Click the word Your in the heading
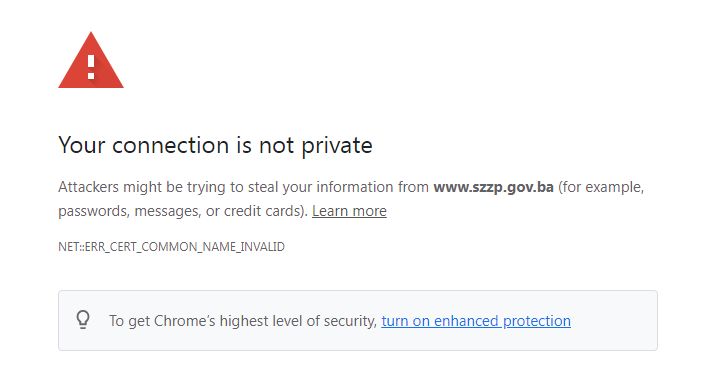Screen dimensions: 702x368 [x=81, y=145]
